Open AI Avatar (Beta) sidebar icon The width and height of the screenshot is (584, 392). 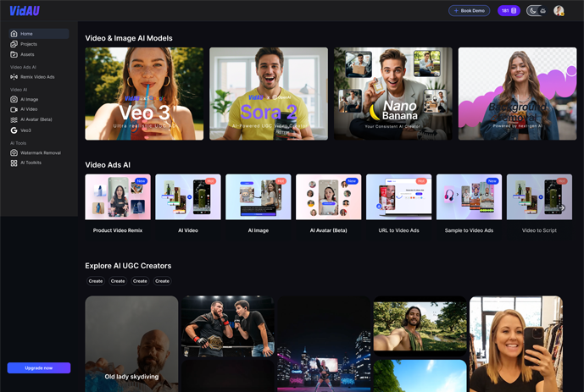coord(14,119)
